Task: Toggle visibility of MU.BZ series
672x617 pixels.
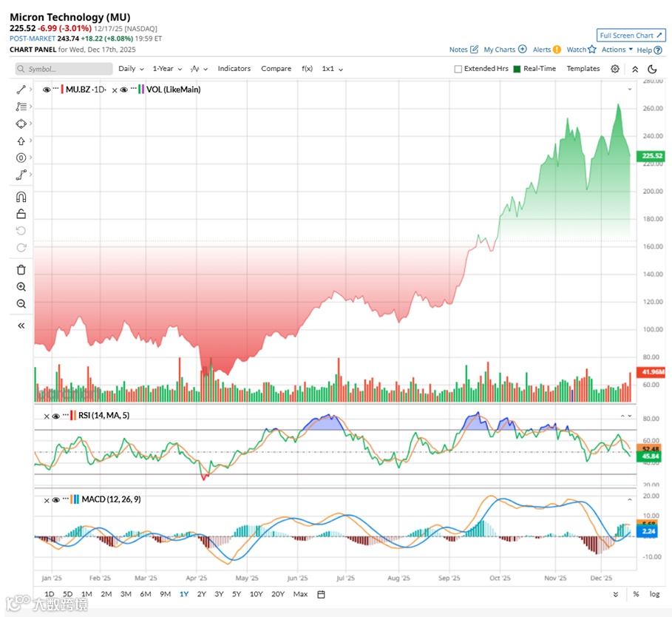Action: [x=47, y=90]
